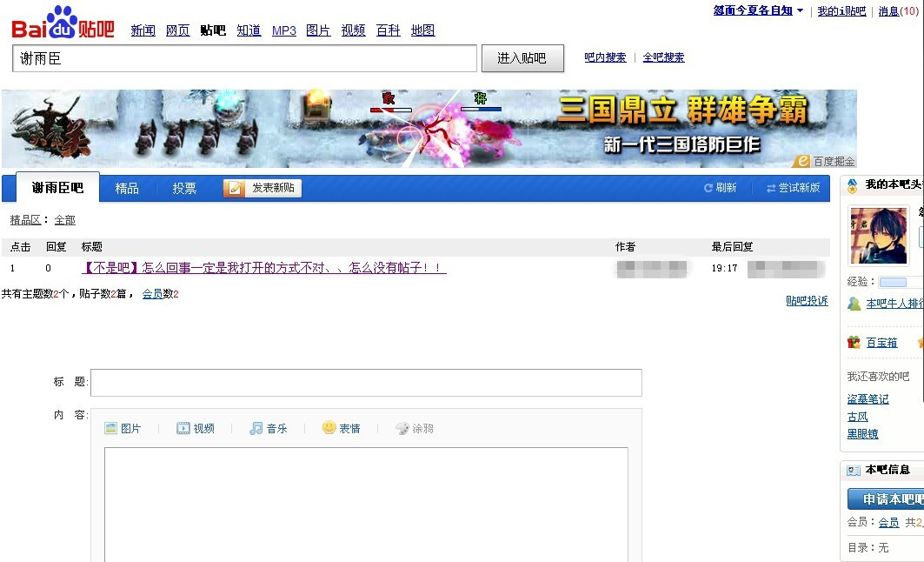Open the 百科 link
Screen dimensions: 924x562
(389, 30)
